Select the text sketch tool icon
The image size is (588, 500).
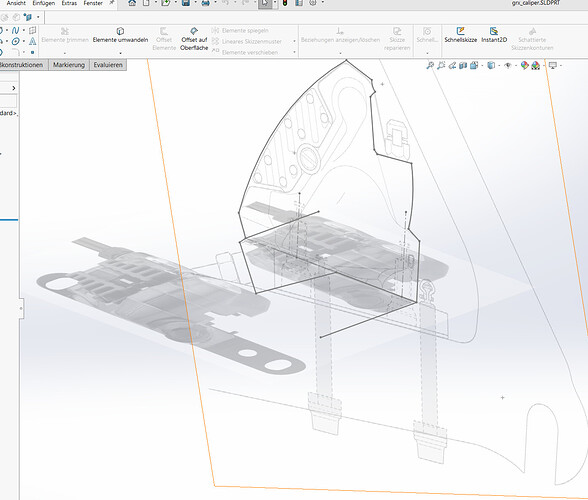tap(33, 41)
